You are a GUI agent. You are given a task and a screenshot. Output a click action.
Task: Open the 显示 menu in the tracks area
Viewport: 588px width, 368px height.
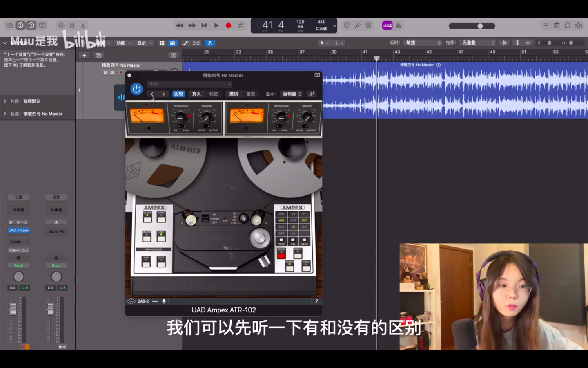(145, 43)
